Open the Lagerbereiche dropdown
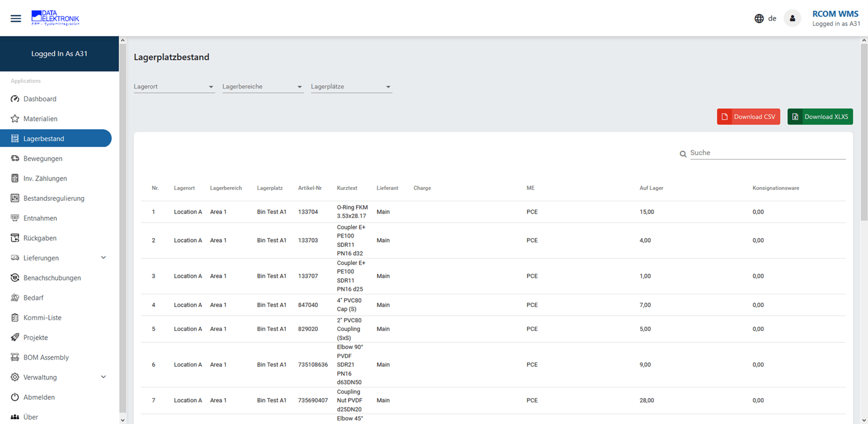Screen dimensions: 868x424 [x=262, y=87]
